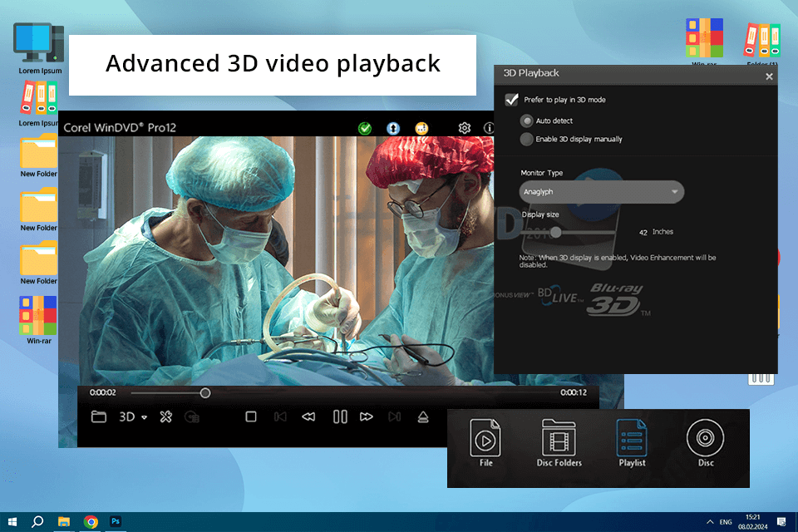Image resolution: width=798 pixels, height=532 pixels.
Task: Open Photoshop from the taskbar
Action: pyautogui.click(x=116, y=522)
